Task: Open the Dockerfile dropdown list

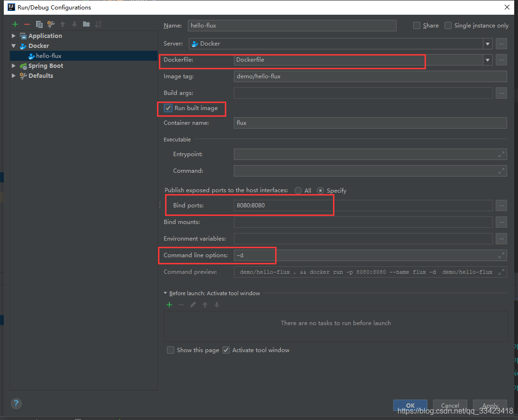Action: (x=488, y=60)
